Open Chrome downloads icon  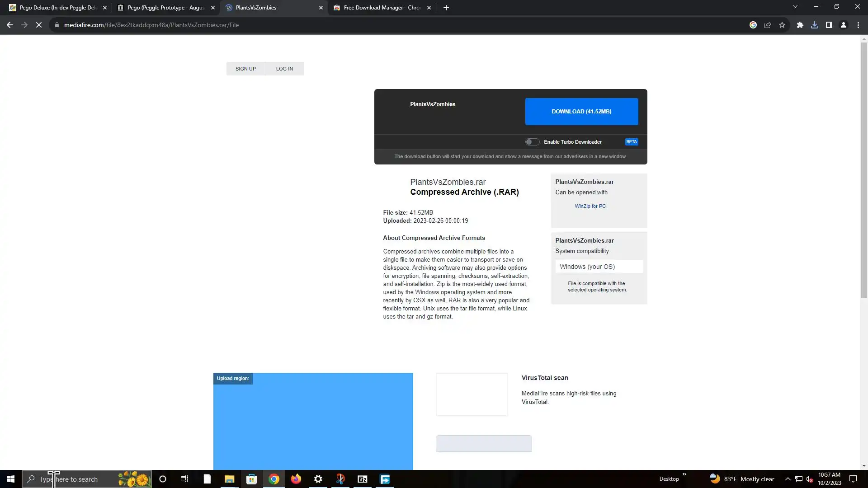(814, 25)
